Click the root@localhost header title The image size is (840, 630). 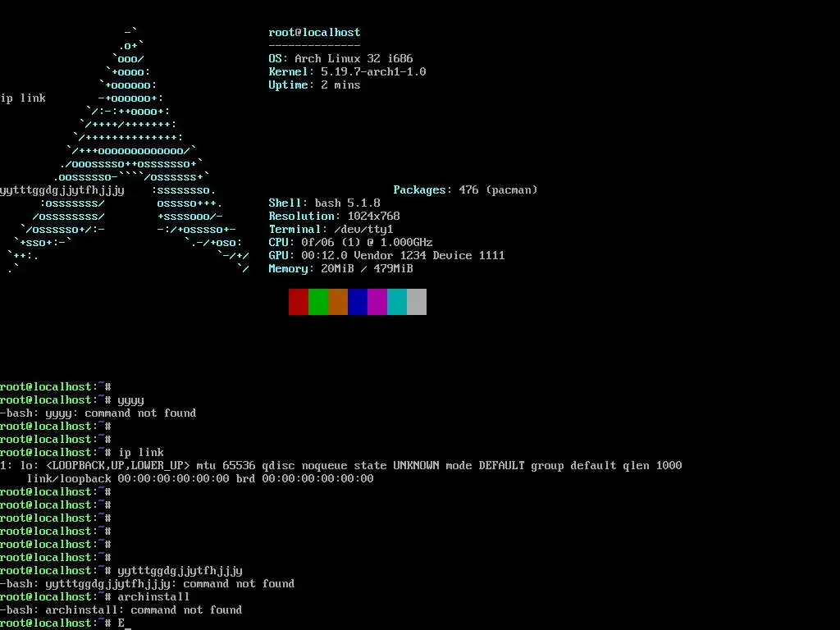coord(314,32)
